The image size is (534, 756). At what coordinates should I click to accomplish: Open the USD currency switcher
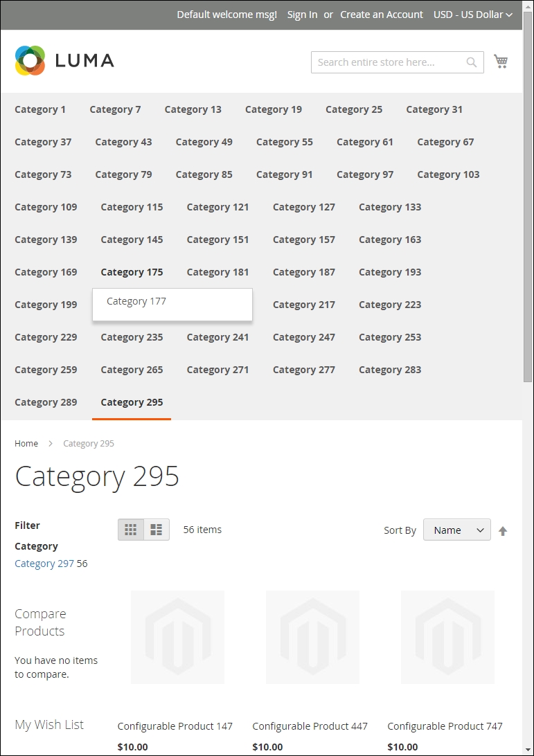473,15
